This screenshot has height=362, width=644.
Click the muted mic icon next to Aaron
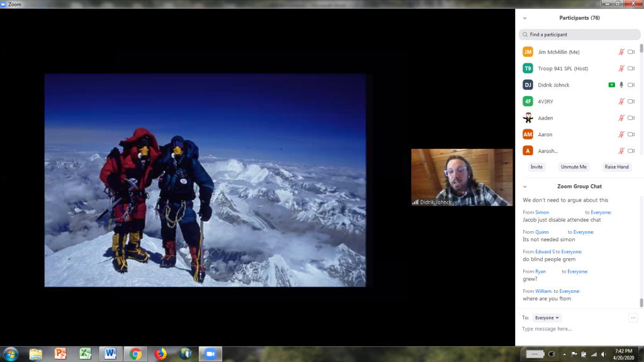pyautogui.click(x=621, y=134)
